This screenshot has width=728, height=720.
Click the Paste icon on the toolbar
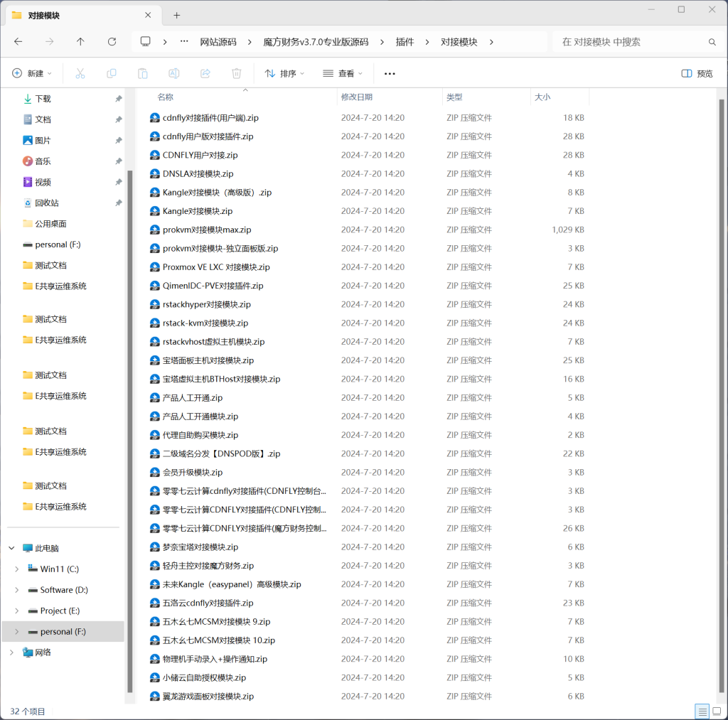tap(141, 73)
